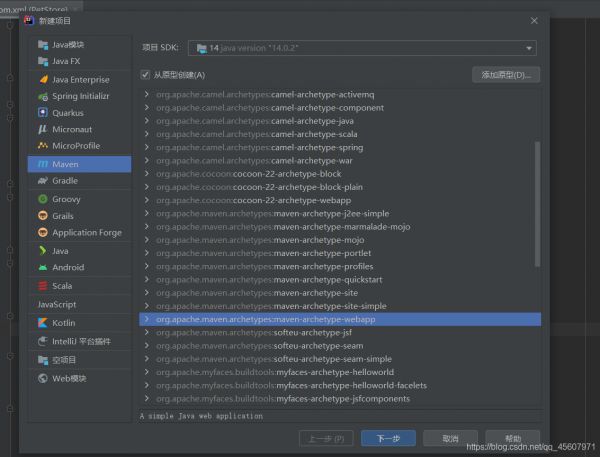The width and height of the screenshot is (600, 457).
Task: Expand the cocoon-22-archetype-block entry
Action: pyautogui.click(x=147, y=173)
